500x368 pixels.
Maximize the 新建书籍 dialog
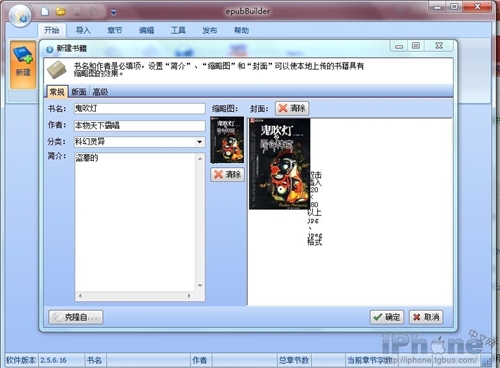pos(416,46)
